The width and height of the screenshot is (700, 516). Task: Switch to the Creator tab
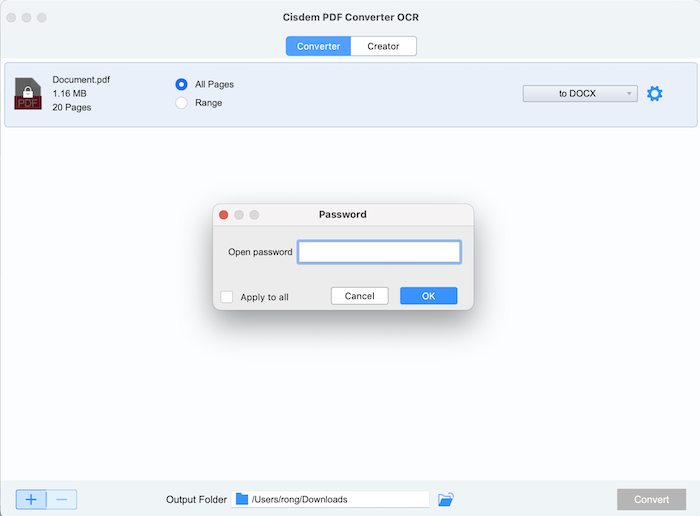click(383, 46)
